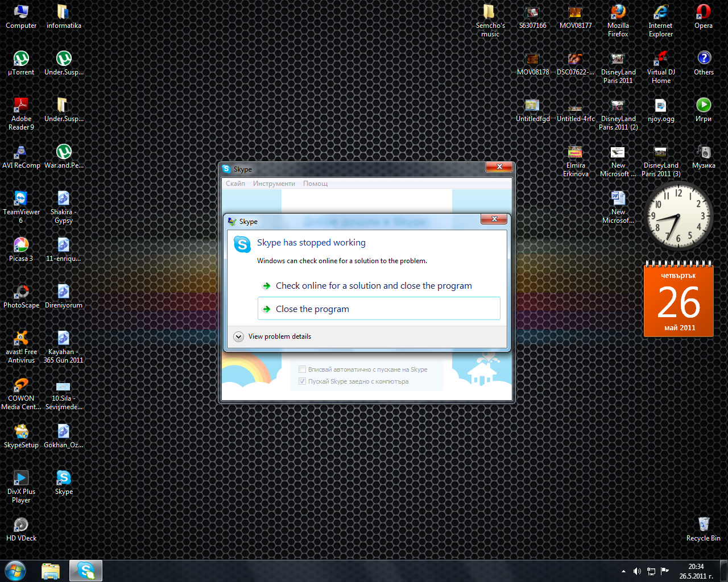728x582 pixels.
Task: Open the Windows Start menu
Action: coord(15,571)
